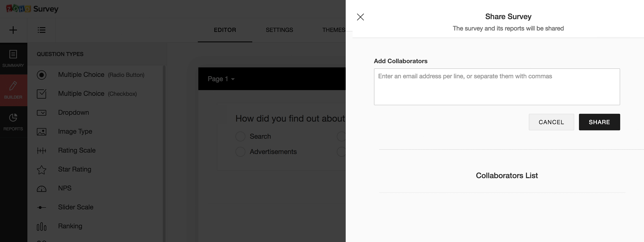Select the Dropdown question icon
644x242 pixels.
[x=42, y=113]
